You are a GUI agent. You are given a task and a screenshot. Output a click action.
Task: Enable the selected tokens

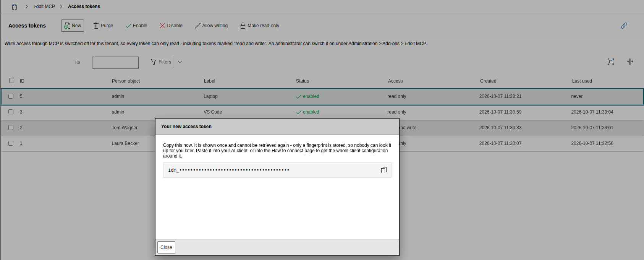pyautogui.click(x=136, y=26)
